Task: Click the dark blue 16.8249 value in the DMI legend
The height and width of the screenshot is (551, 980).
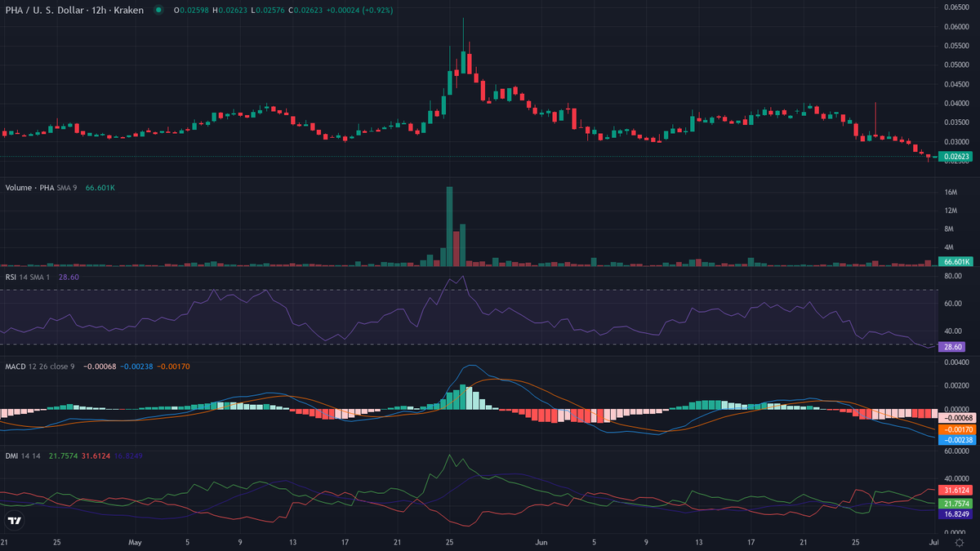Action: pyautogui.click(x=128, y=456)
